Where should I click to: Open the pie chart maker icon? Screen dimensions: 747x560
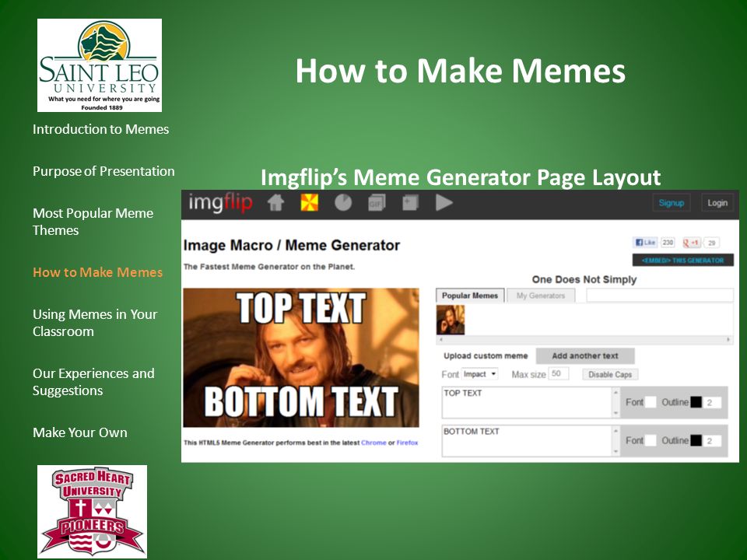[x=343, y=202]
